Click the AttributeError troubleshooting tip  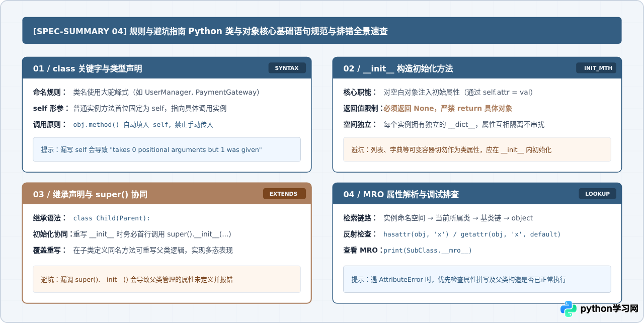click(x=477, y=279)
